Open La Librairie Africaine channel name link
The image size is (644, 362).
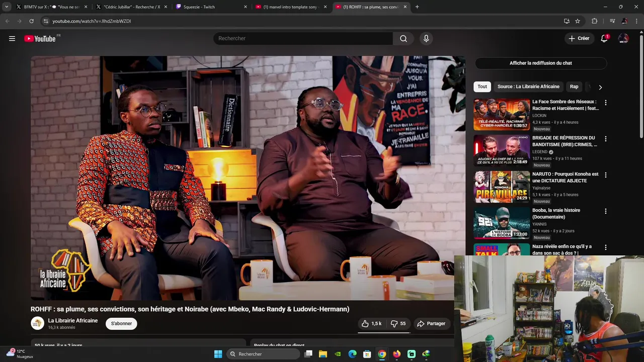[73, 321]
